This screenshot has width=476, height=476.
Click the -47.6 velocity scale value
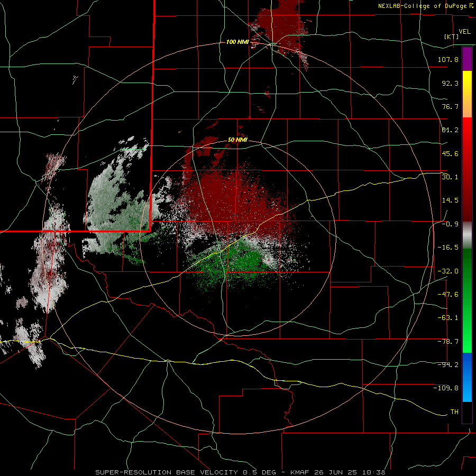[x=448, y=295]
